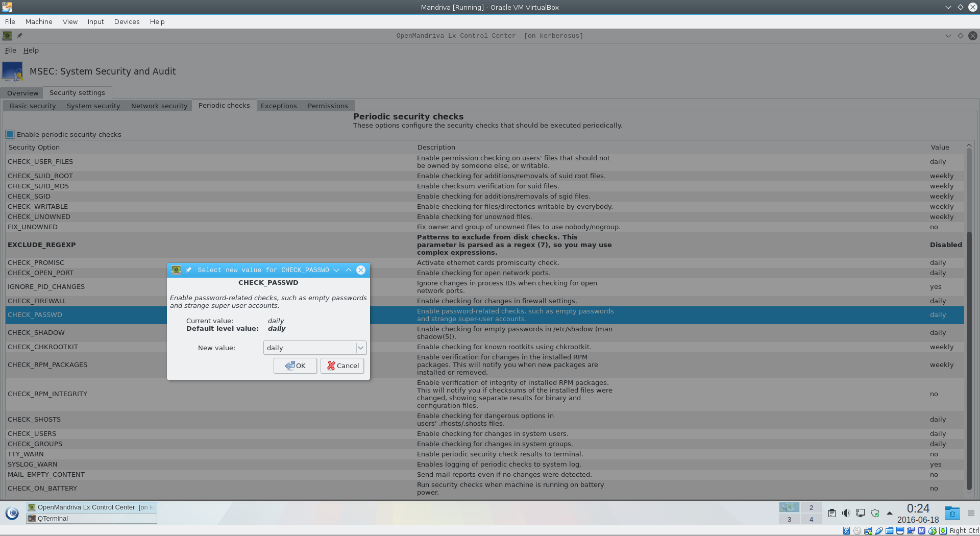The width and height of the screenshot is (980, 536).
Task: Click the VirtualBox video capture status icon
Action: (x=911, y=531)
